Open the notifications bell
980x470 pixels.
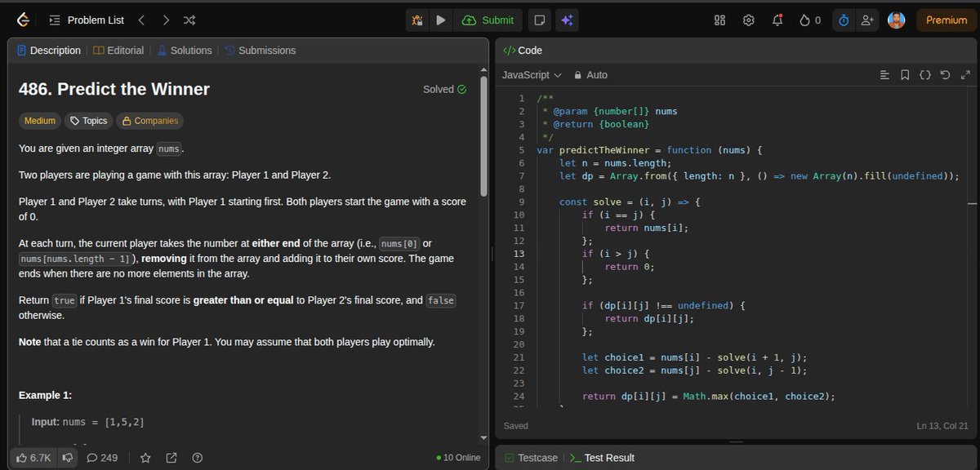tap(777, 20)
